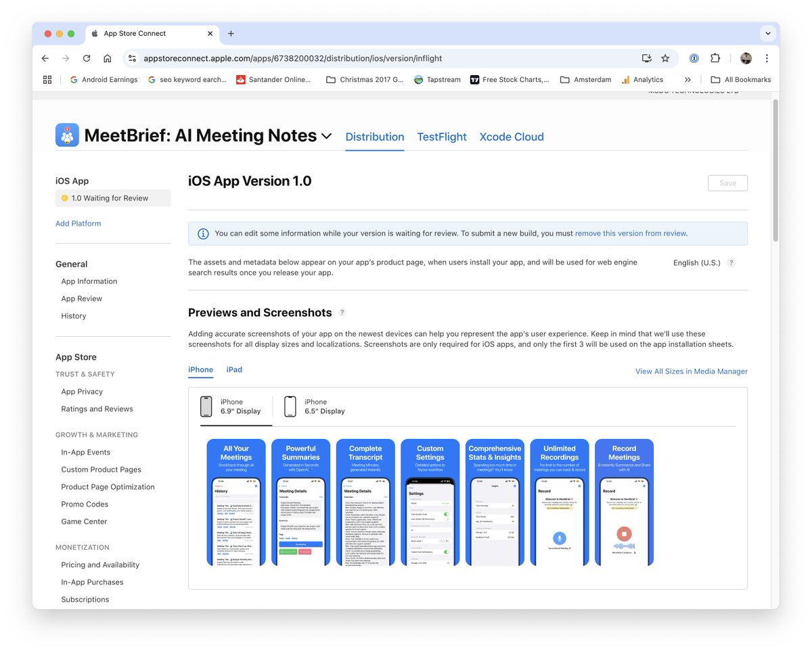Reload the page

coord(87,58)
